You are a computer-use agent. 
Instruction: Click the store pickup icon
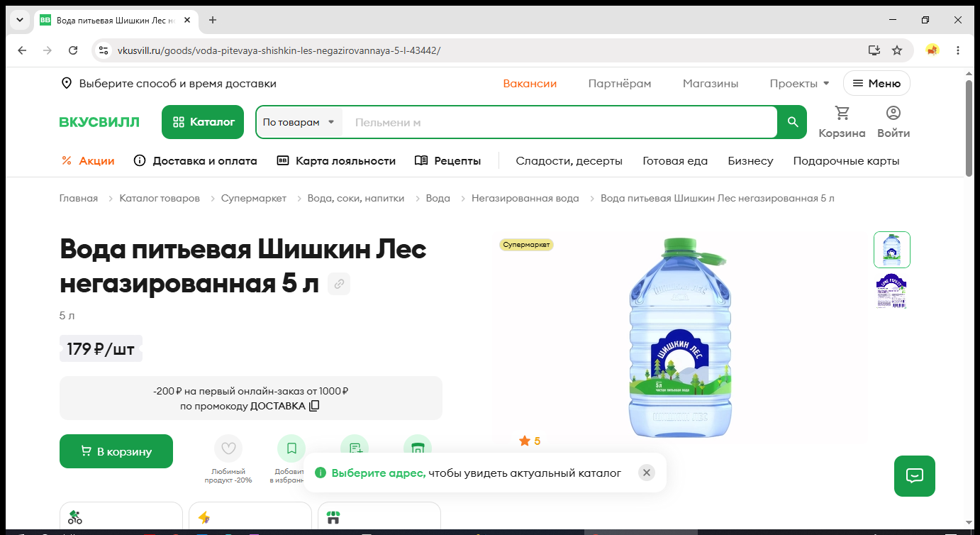(333, 517)
